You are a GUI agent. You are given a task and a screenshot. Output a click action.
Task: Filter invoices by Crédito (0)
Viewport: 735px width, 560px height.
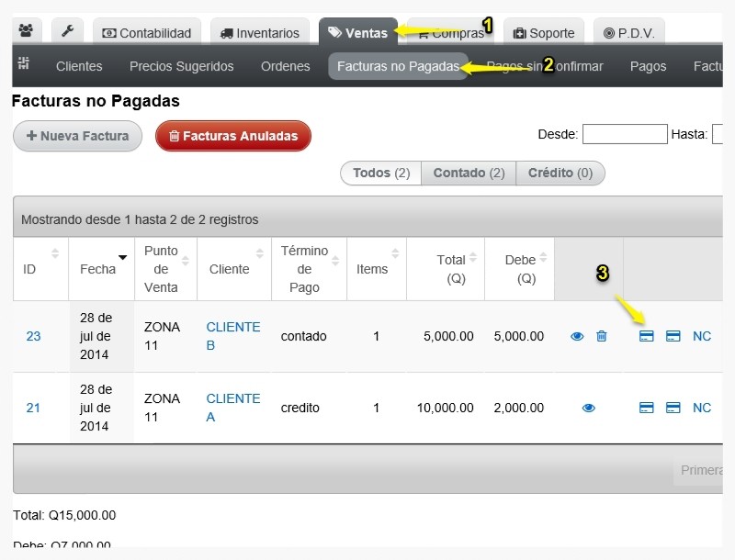[x=560, y=174]
